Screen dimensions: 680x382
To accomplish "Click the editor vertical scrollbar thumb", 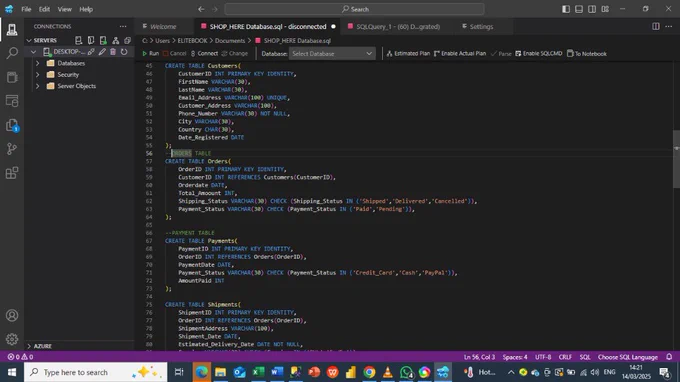I will tap(676, 159).
